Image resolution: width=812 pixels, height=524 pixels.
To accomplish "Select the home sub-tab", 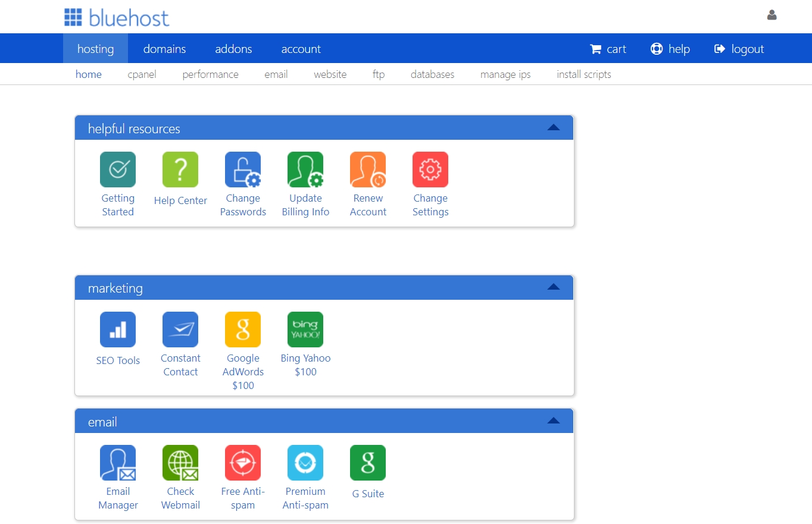I will pos(89,74).
